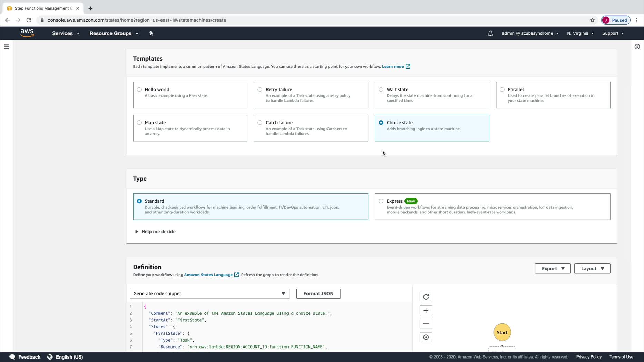Image resolution: width=644 pixels, height=362 pixels.
Task: Click the AWS logo home icon
Action: (x=27, y=33)
